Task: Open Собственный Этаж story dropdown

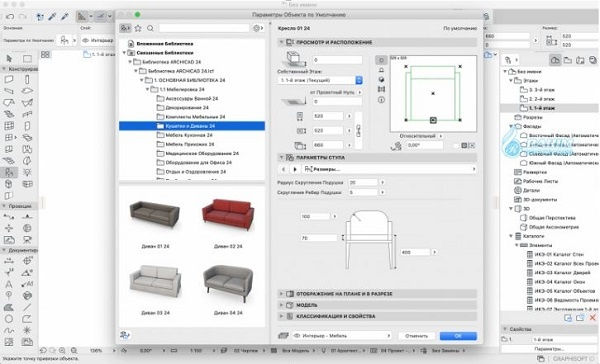Action: coord(320,80)
